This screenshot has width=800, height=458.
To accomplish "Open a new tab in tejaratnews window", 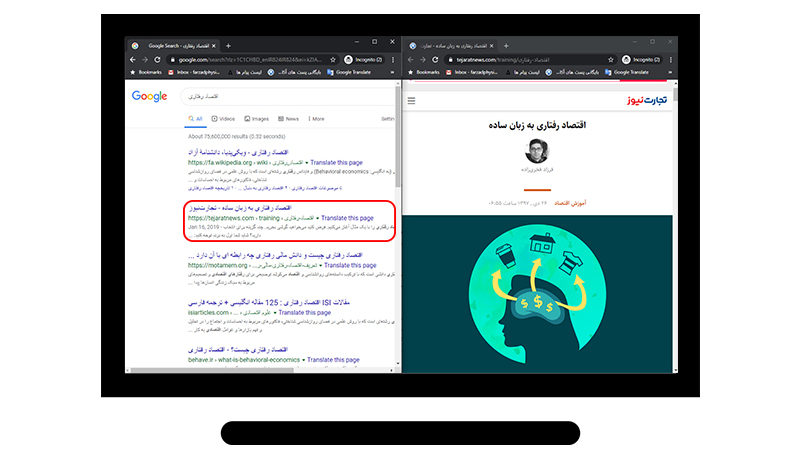I will tap(506, 46).
